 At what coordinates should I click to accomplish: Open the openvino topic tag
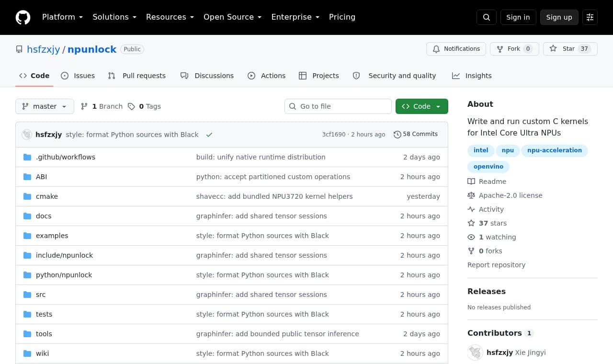pos(488,167)
